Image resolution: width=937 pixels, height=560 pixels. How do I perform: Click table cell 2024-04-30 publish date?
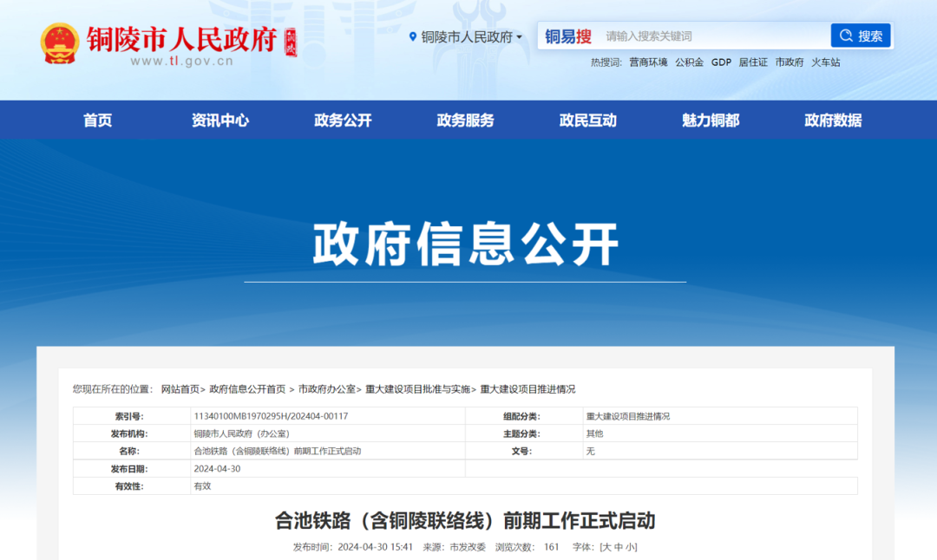tap(217, 469)
